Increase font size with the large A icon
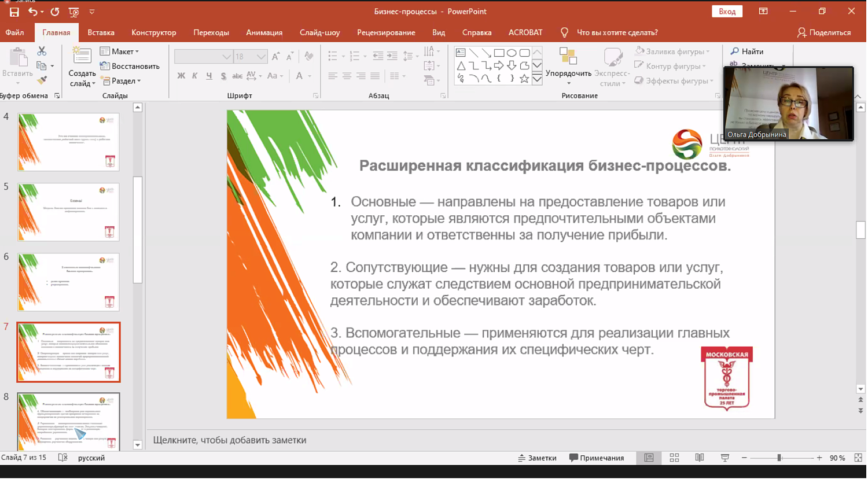 276,56
